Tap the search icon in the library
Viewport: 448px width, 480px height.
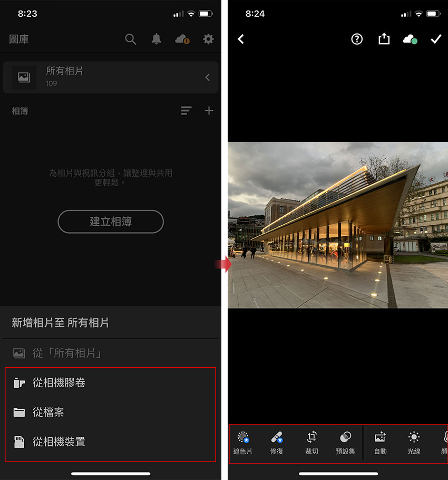pyautogui.click(x=131, y=39)
